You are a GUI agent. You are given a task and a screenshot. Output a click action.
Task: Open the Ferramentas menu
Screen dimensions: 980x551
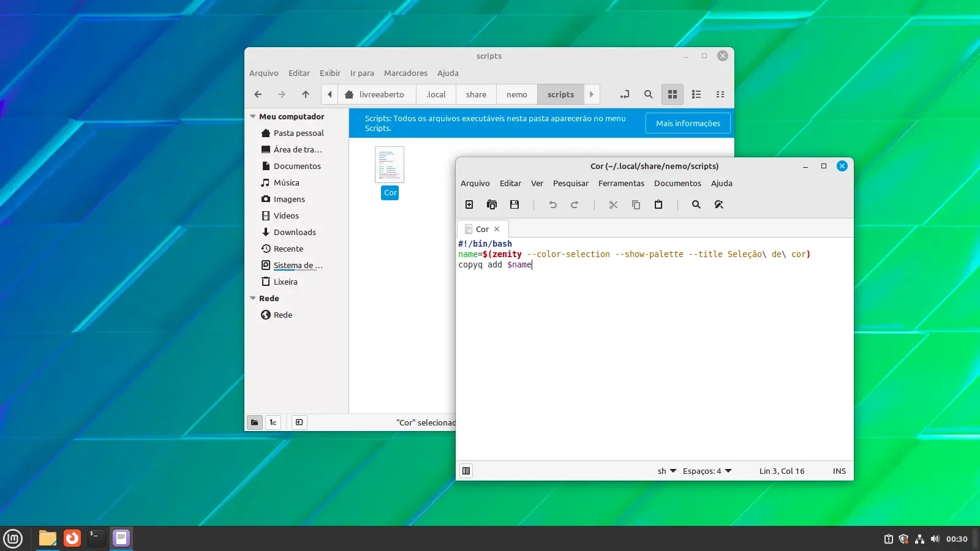(621, 183)
